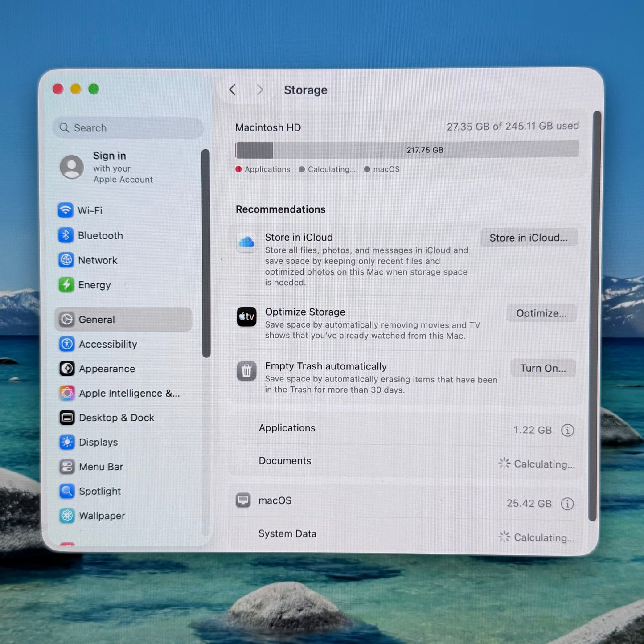This screenshot has width=644, height=644.
Task: Click the sidebar scrollbar thumb
Action: coord(206,253)
